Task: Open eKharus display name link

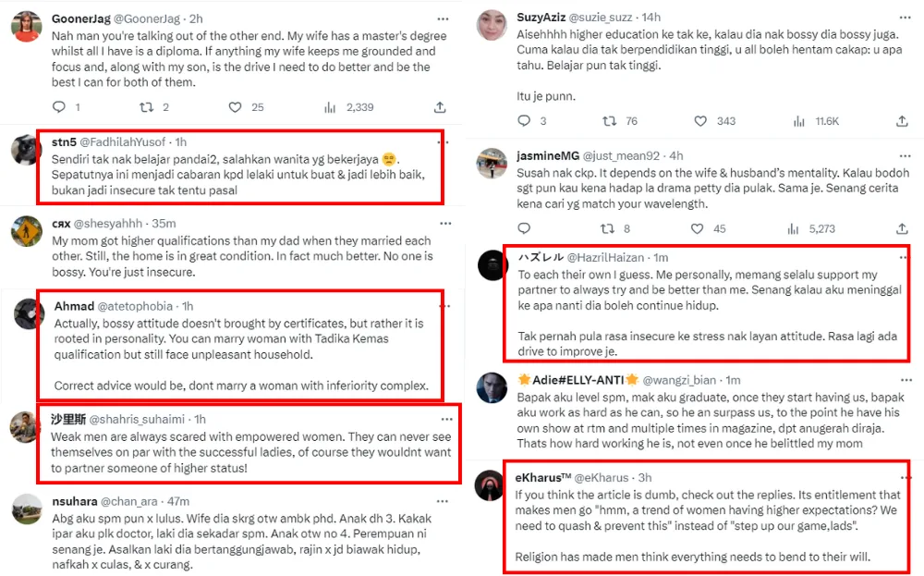Action: pos(543,477)
